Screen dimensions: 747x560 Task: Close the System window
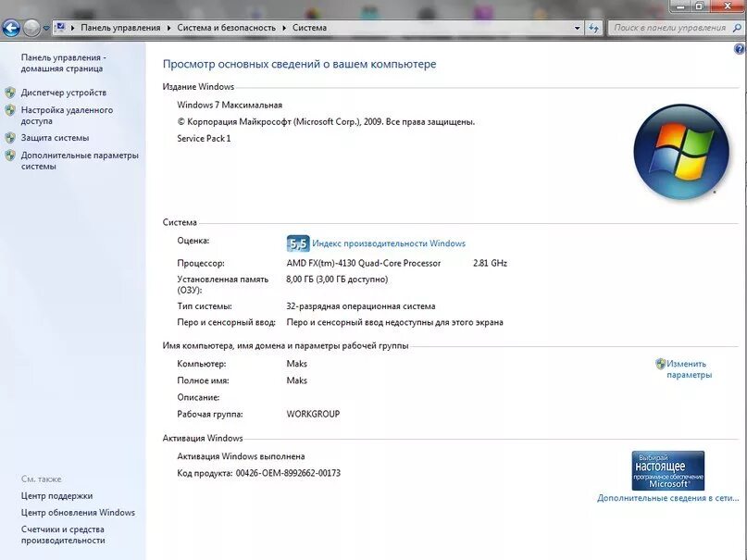728,6
